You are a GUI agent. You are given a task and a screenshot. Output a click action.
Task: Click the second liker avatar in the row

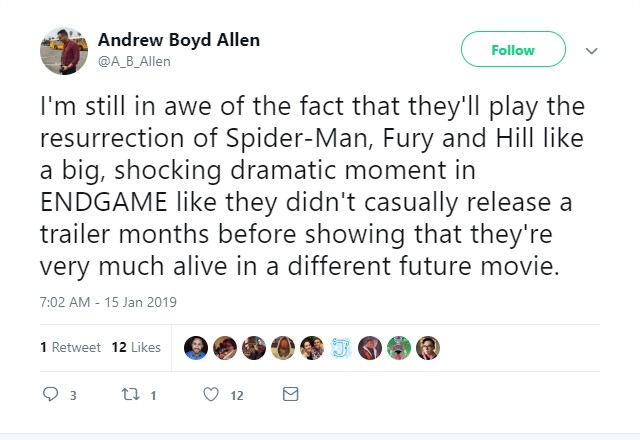click(x=226, y=347)
